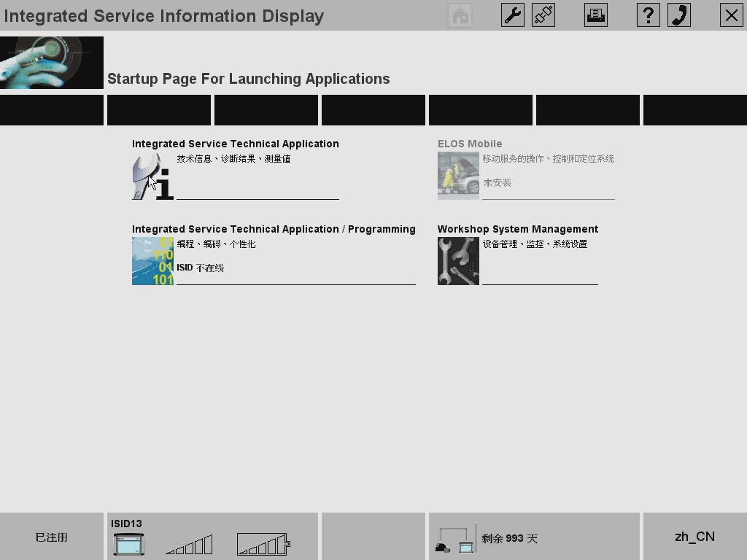The image size is (747, 560).
Task: Click the 编程、编码、个性化 description text
Action: (216, 244)
